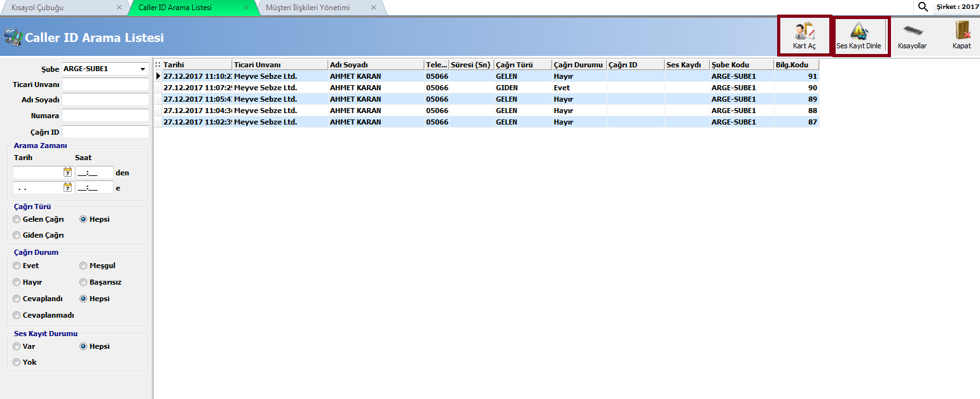The height and width of the screenshot is (399, 980).
Task: Click the Kapat door icon
Action: pyautogui.click(x=962, y=30)
